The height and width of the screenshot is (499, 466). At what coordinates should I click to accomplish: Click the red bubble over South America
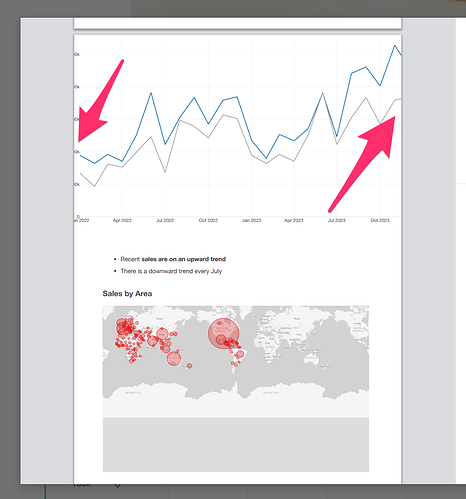click(240, 354)
